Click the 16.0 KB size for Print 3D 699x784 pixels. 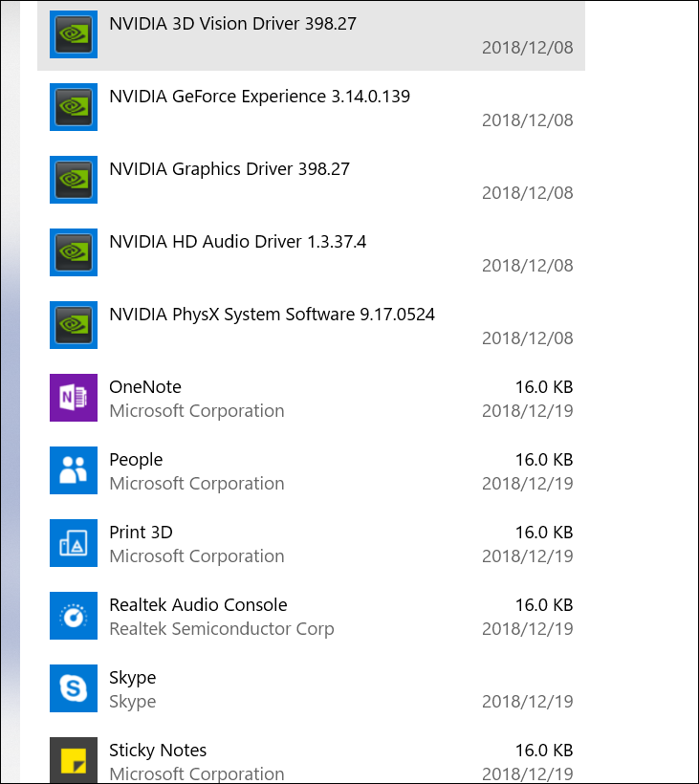(x=544, y=532)
